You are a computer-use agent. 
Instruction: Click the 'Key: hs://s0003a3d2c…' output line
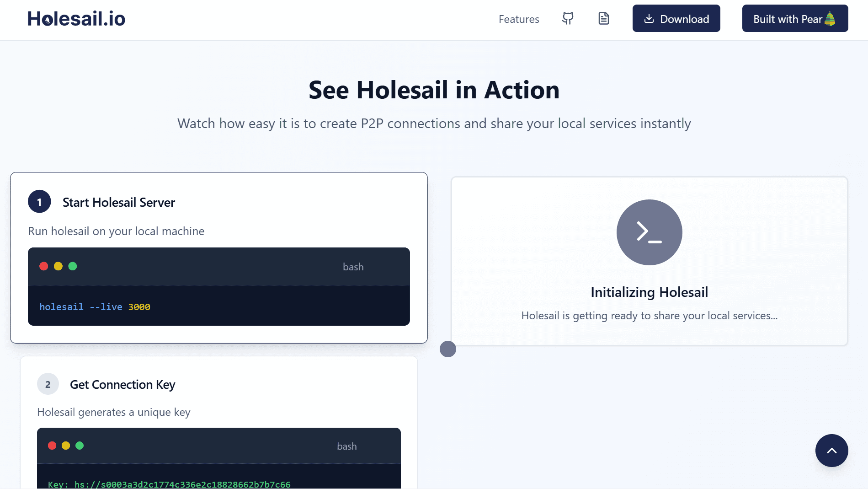coord(169,484)
